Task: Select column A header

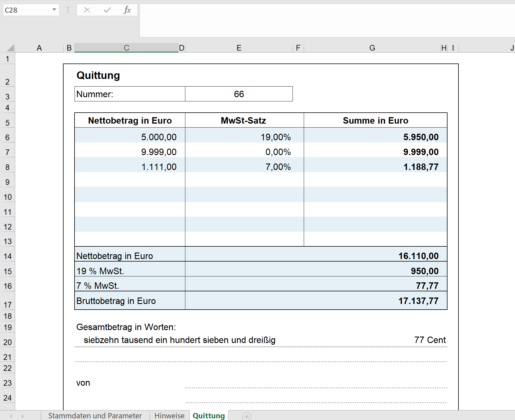Action: (x=39, y=48)
